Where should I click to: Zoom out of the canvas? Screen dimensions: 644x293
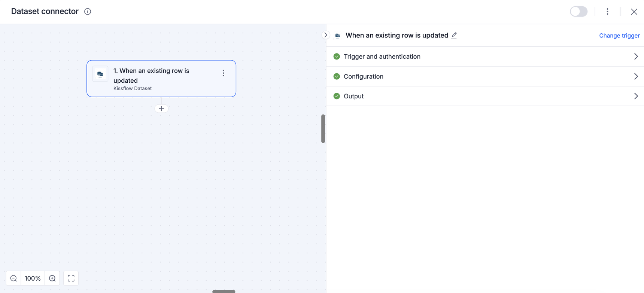(14, 278)
